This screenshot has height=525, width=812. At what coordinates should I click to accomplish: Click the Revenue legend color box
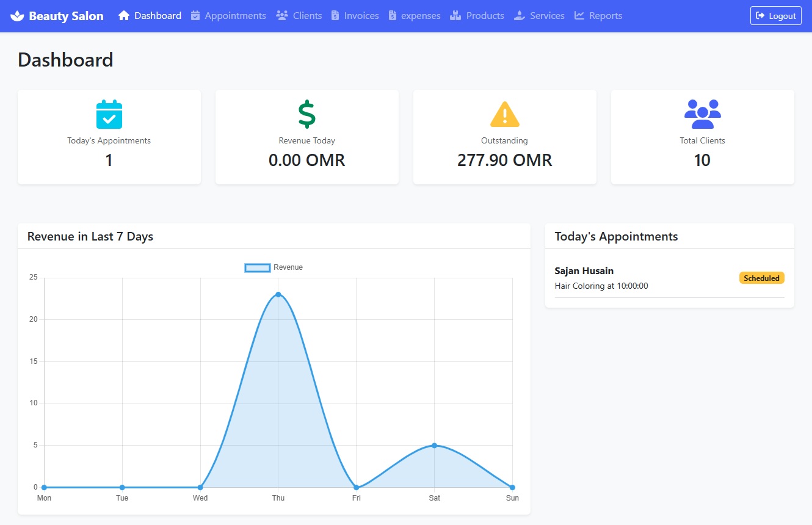(257, 267)
